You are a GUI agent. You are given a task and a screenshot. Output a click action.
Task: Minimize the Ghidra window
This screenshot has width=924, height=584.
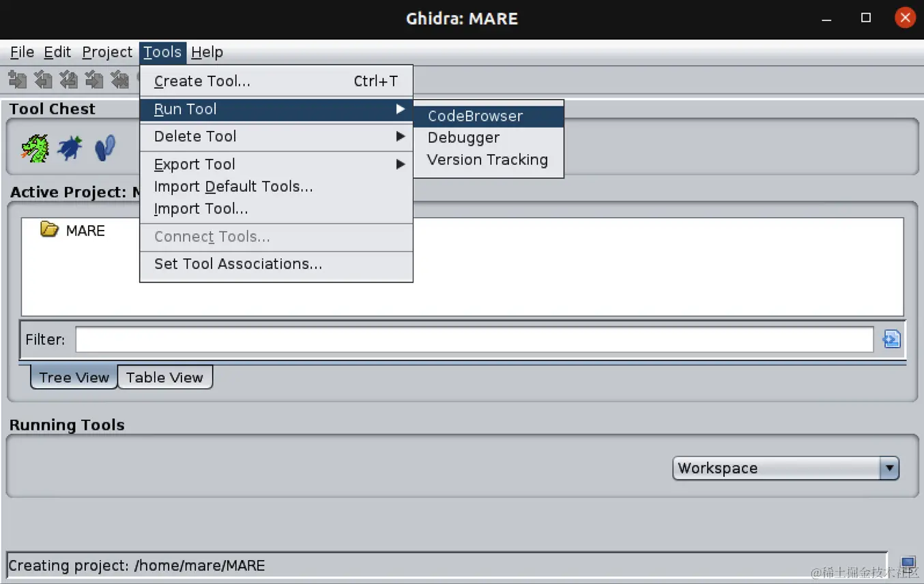tap(827, 18)
